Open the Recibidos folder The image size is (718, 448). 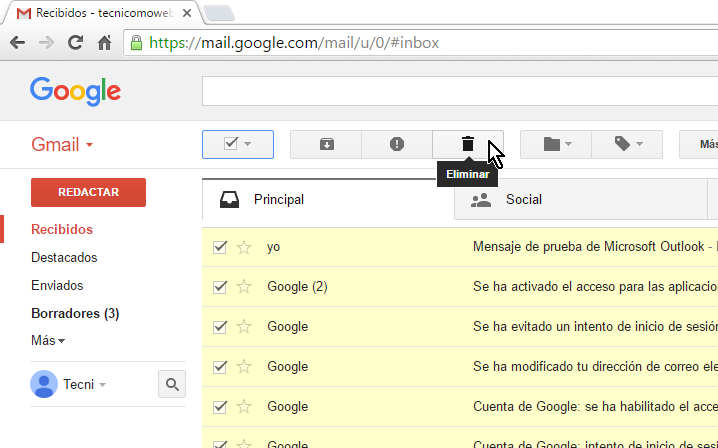62,229
